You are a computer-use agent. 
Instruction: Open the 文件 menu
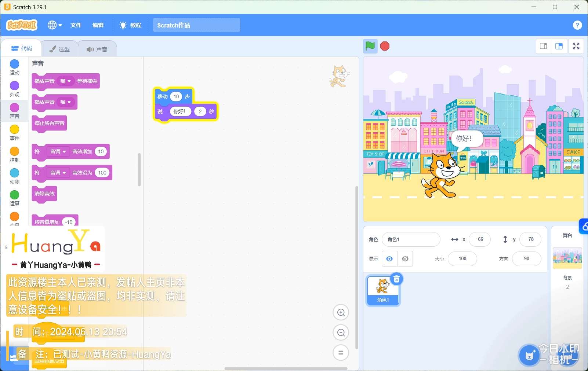tap(76, 25)
